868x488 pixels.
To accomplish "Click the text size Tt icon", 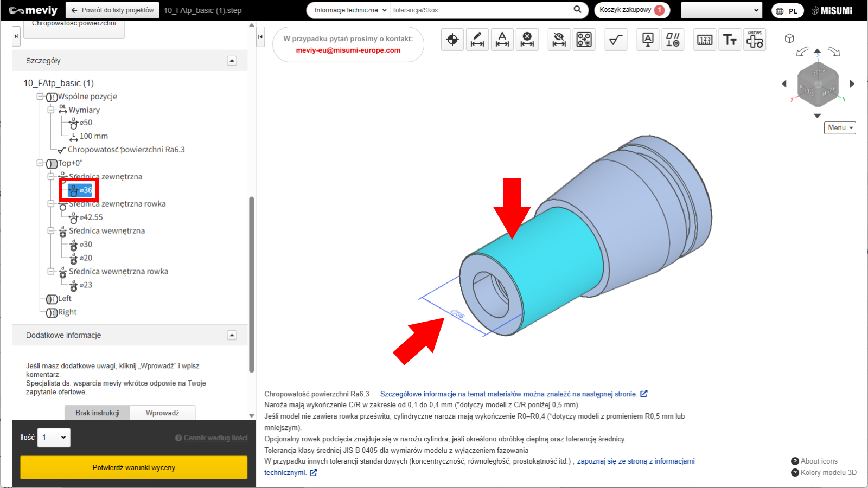I will 730,40.
